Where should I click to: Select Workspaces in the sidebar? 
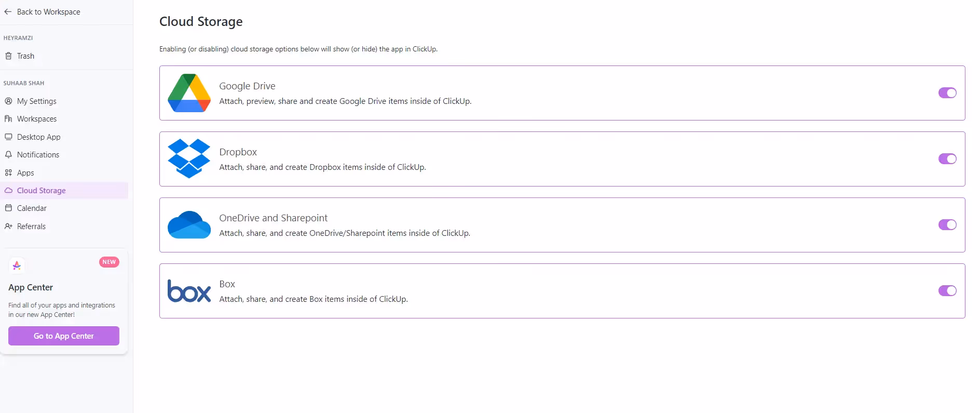pyautogui.click(x=36, y=118)
